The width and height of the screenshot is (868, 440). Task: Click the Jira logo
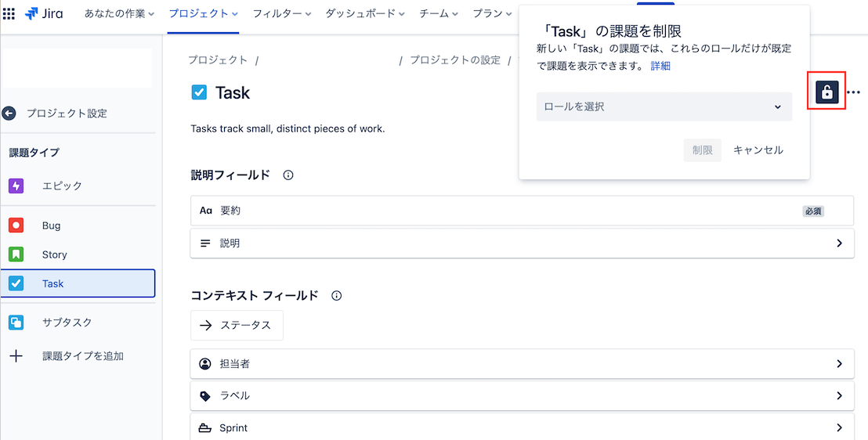click(44, 14)
